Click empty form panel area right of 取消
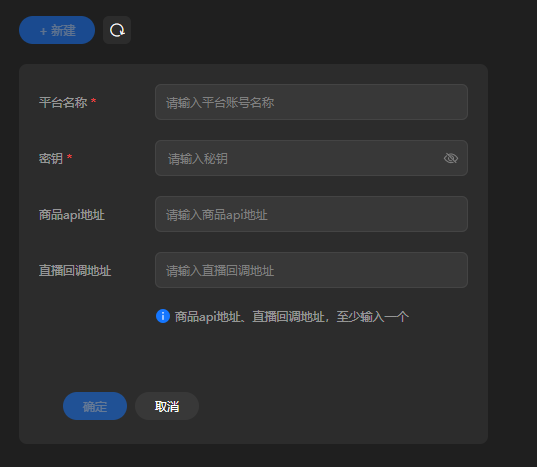The width and height of the screenshot is (537, 467). tap(342, 406)
